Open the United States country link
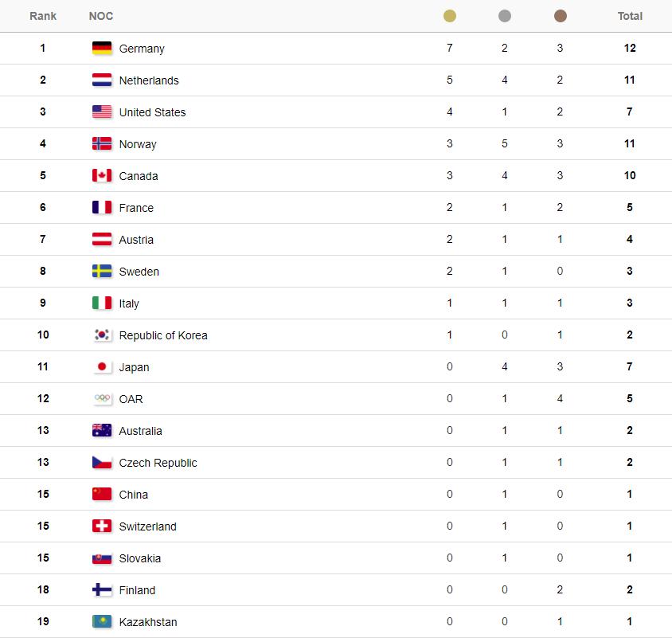 152,112
